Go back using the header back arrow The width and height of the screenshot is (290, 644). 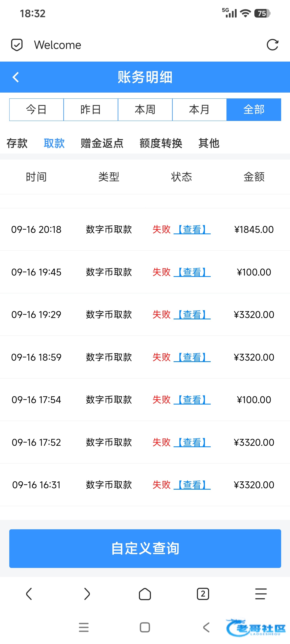click(16, 77)
